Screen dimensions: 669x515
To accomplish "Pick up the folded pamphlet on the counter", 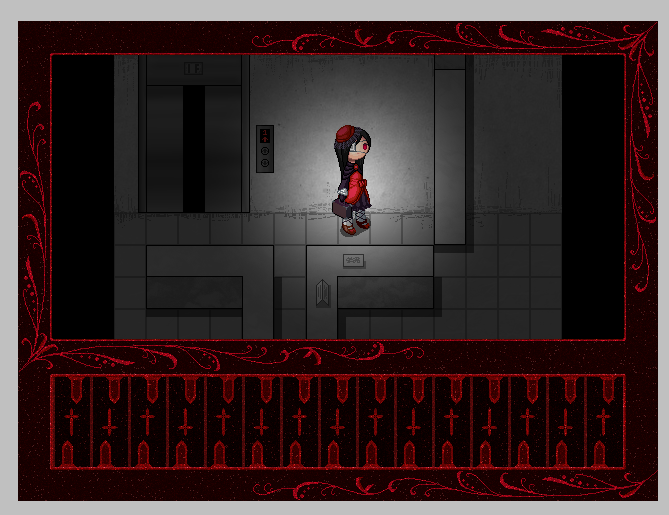I will pyautogui.click(x=323, y=293).
